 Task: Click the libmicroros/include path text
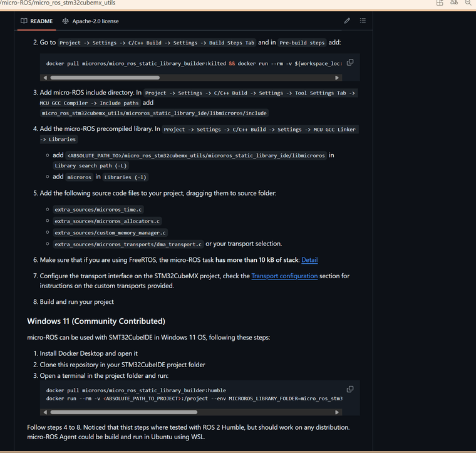(x=154, y=113)
